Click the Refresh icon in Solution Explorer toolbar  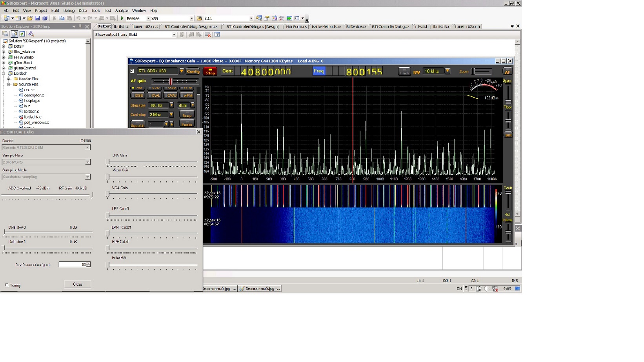coord(22,34)
